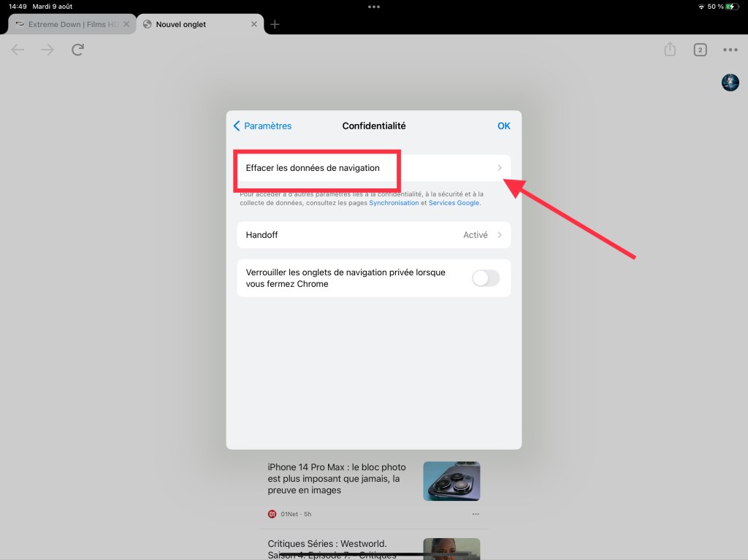Select the Nouvel onglet tab
The image size is (748, 560).
point(190,24)
